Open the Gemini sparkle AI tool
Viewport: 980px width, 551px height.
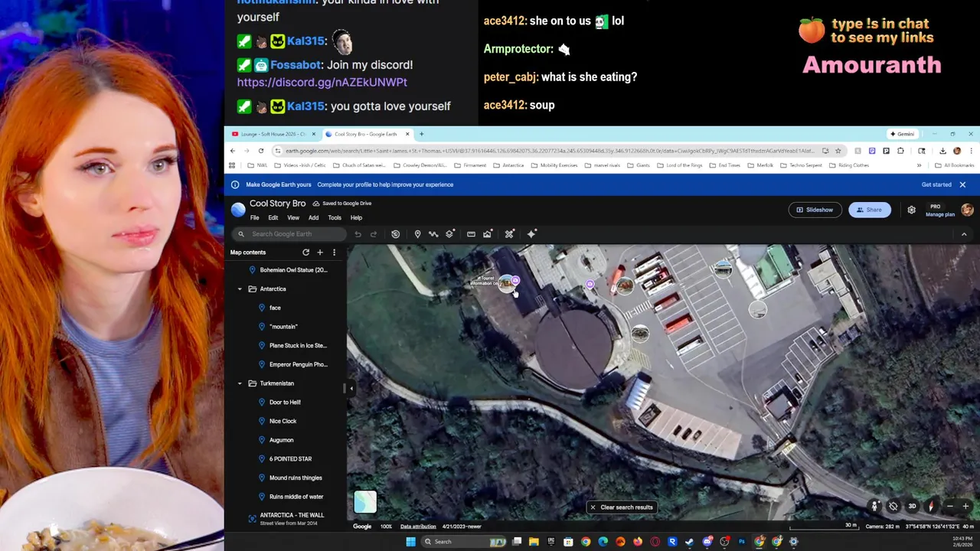[531, 234]
